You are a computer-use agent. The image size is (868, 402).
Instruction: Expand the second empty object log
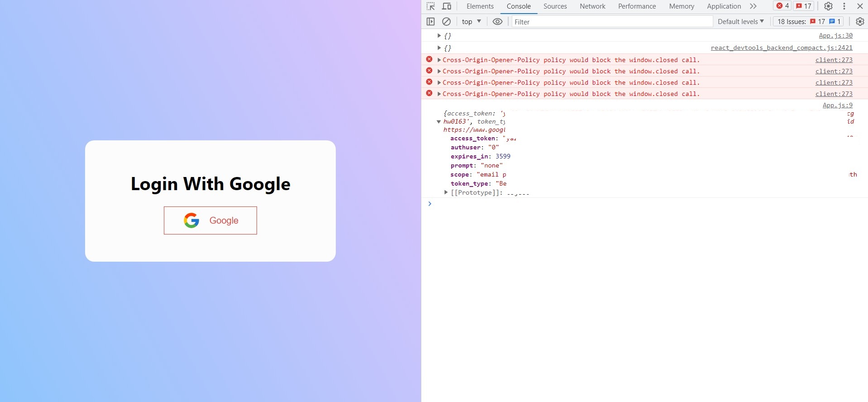439,48
